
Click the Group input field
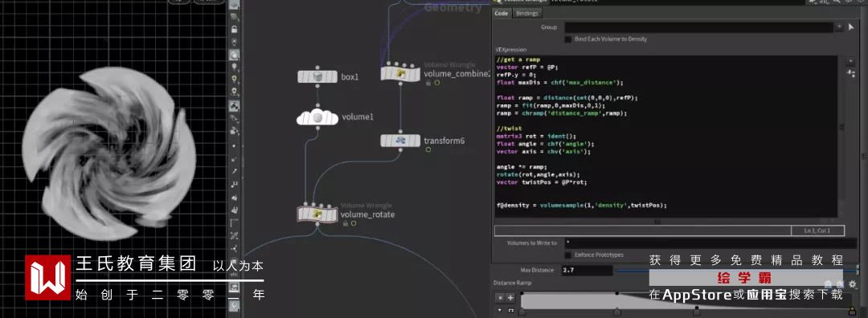(x=698, y=27)
